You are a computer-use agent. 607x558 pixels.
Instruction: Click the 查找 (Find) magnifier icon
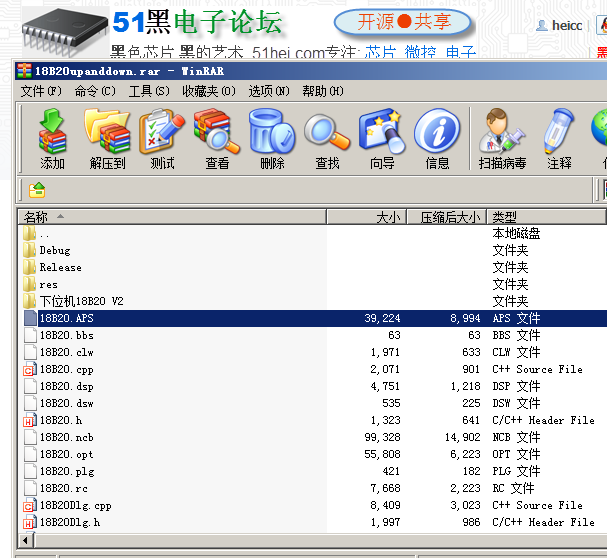(x=327, y=139)
